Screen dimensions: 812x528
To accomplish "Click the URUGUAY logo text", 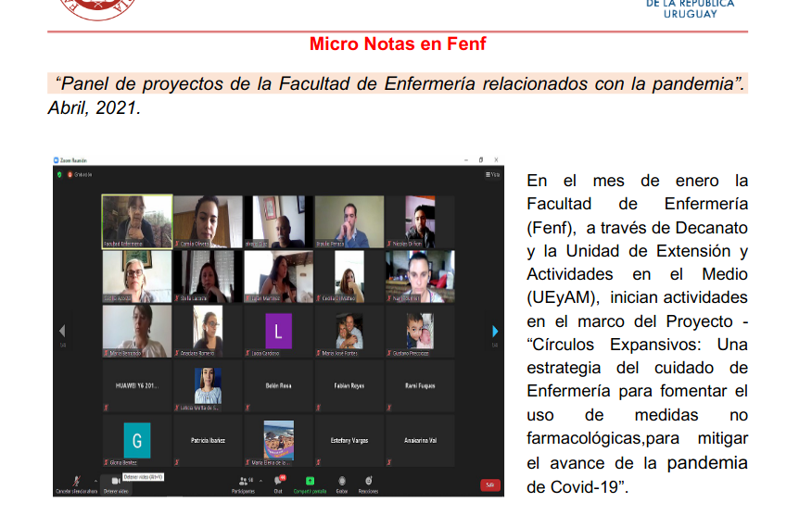I will (691, 14).
